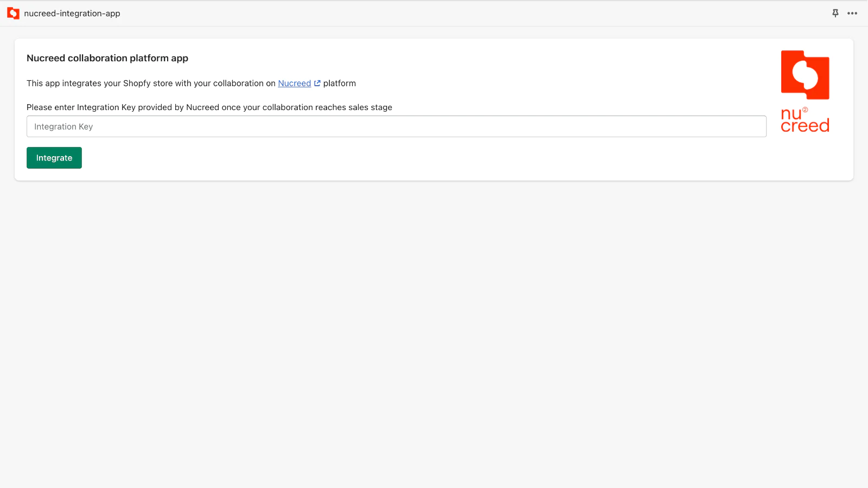
Task: Select the nucreed-integration-app title text
Action: [x=72, y=14]
